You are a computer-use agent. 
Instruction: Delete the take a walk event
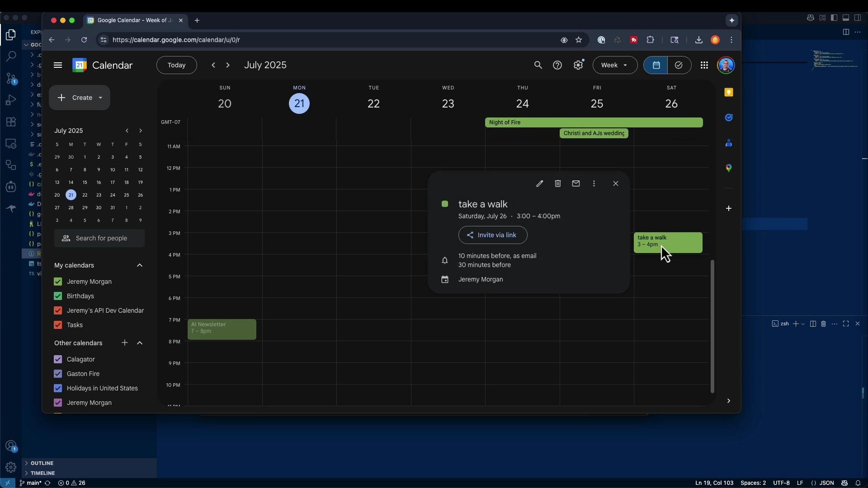[x=558, y=183]
